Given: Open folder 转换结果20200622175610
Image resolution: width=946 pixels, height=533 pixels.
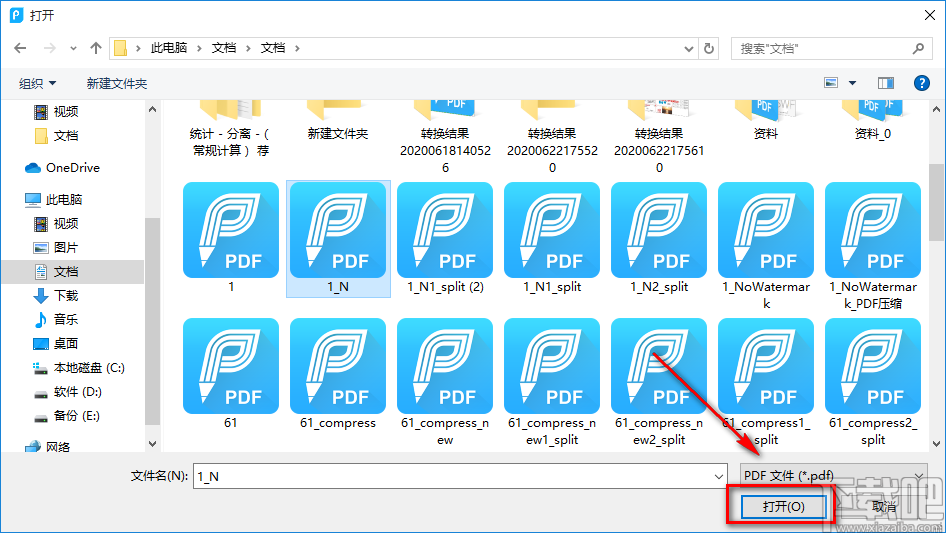Looking at the screenshot, I should (x=659, y=138).
